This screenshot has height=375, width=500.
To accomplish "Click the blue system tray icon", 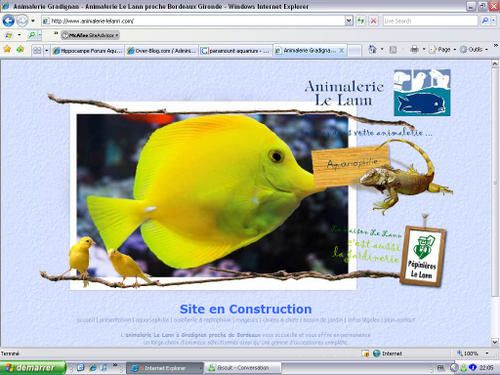I will [472, 368].
